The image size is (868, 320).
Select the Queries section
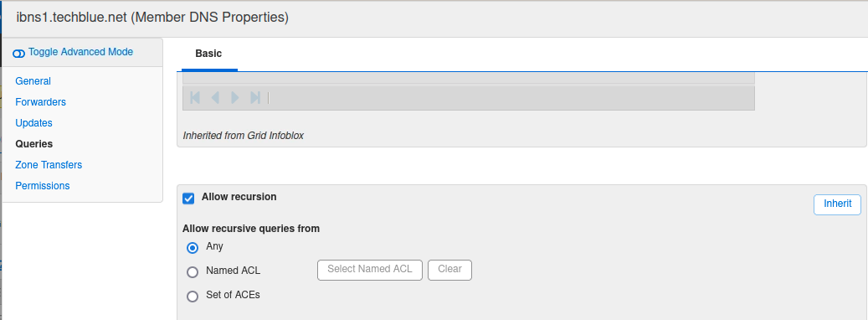(34, 144)
